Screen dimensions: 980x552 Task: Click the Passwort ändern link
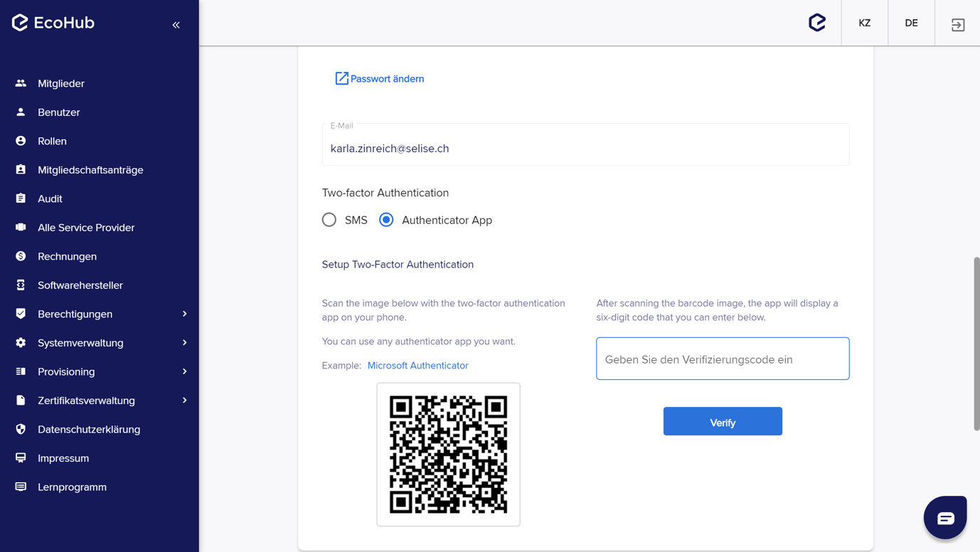[x=387, y=79]
